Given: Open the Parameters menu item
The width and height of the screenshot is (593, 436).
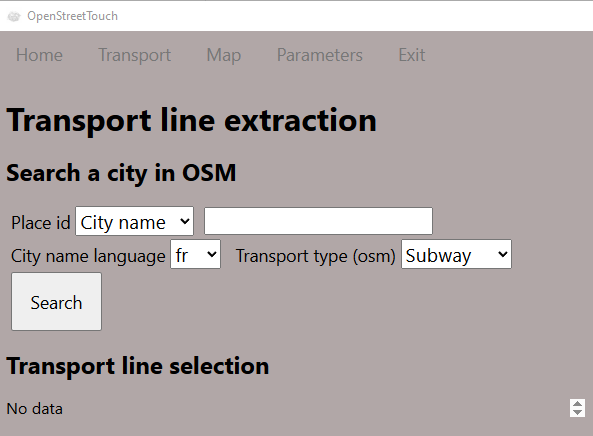Looking at the screenshot, I should click(x=320, y=55).
